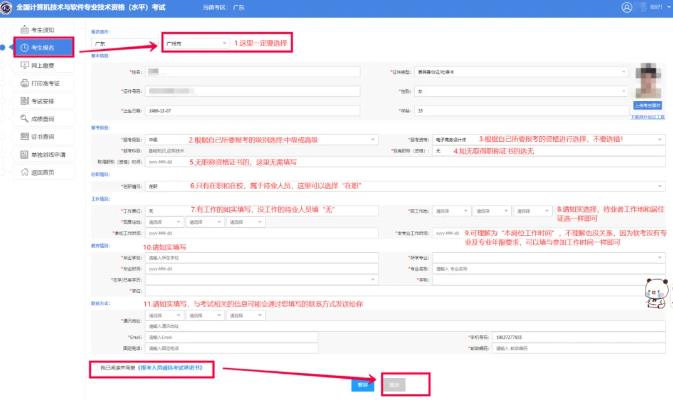This screenshot has height=402, width=673.
Task: Click the user account icon in the header
Action: click(627, 7)
